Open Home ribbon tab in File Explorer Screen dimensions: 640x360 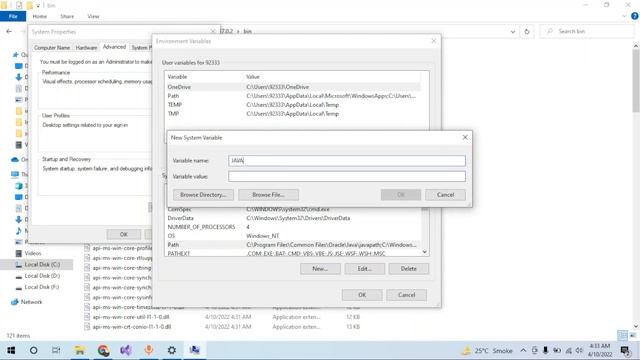40,16
